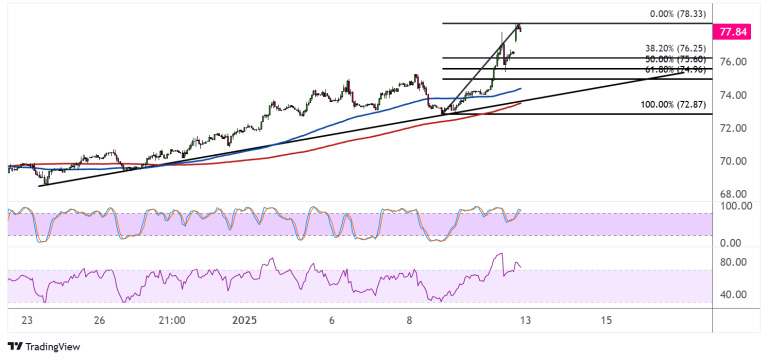Click the date label 8 on time axis
768x360 pixels.
coord(410,321)
